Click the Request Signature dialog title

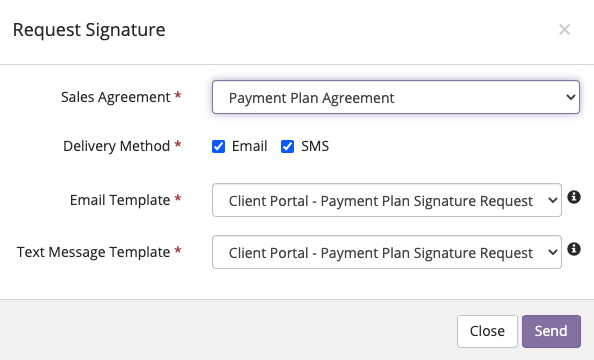tap(89, 30)
